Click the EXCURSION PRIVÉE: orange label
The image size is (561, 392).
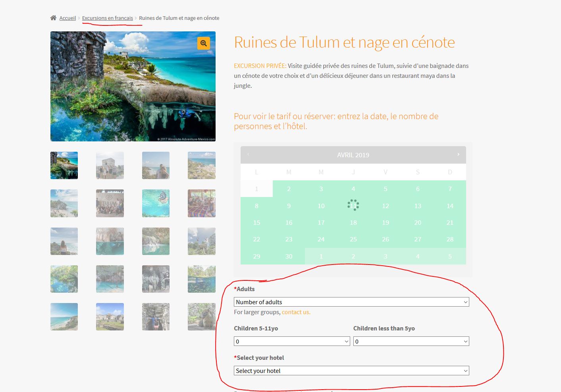pyautogui.click(x=260, y=66)
